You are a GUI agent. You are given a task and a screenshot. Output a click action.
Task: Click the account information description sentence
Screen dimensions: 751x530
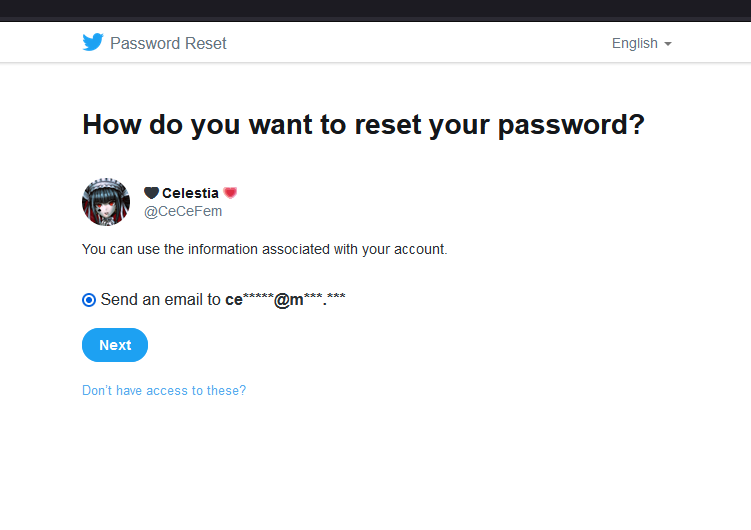(264, 249)
